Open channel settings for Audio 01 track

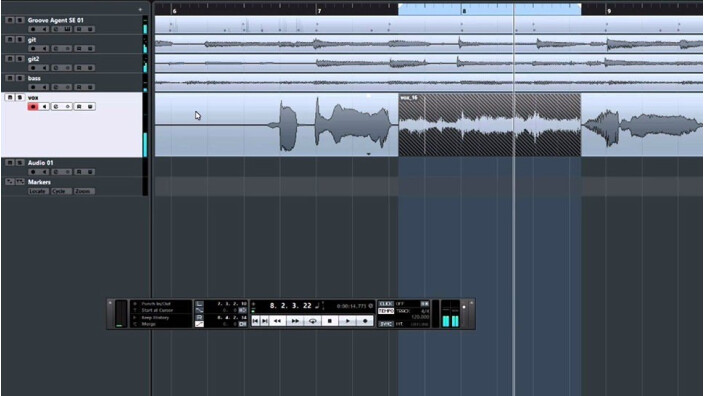click(56, 172)
